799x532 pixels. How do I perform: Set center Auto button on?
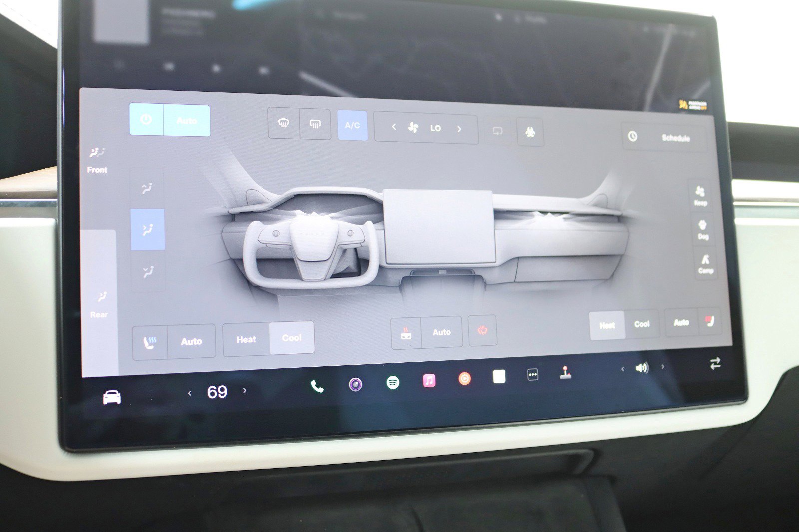(x=441, y=332)
